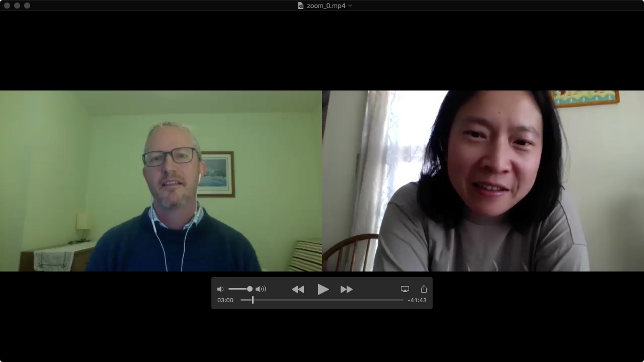The width and height of the screenshot is (644, 362).
Task: Seek to the middle of the timeline bar
Action: (x=322, y=300)
